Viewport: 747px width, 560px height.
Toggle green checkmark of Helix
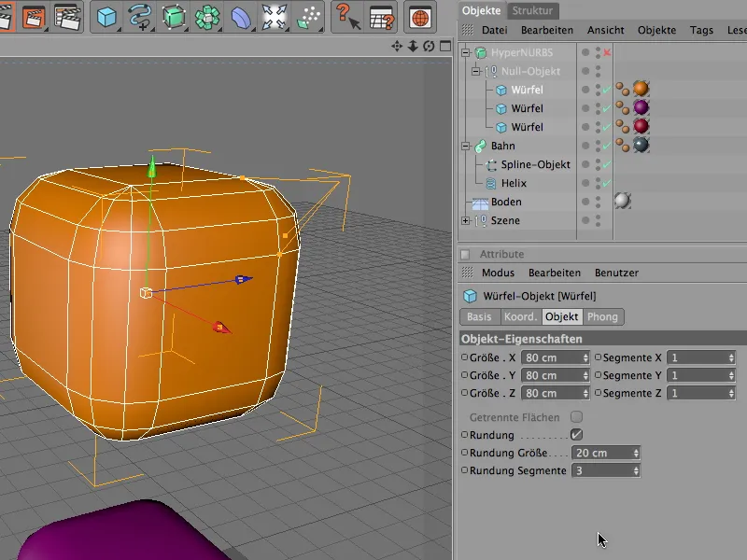pyautogui.click(x=606, y=183)
